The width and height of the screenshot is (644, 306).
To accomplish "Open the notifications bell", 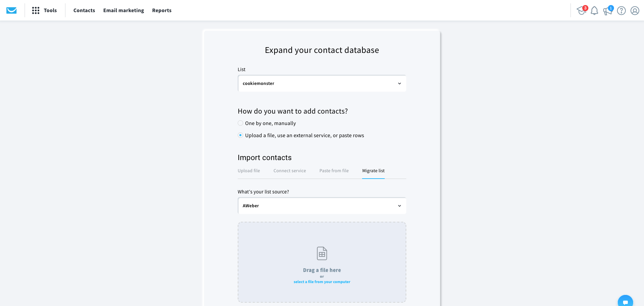I will pos(594,11).
